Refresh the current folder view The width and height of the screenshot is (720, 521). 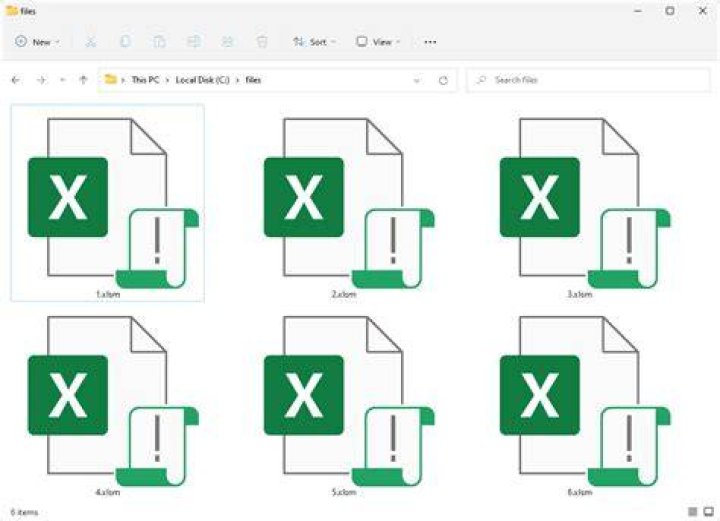[443, 80]
